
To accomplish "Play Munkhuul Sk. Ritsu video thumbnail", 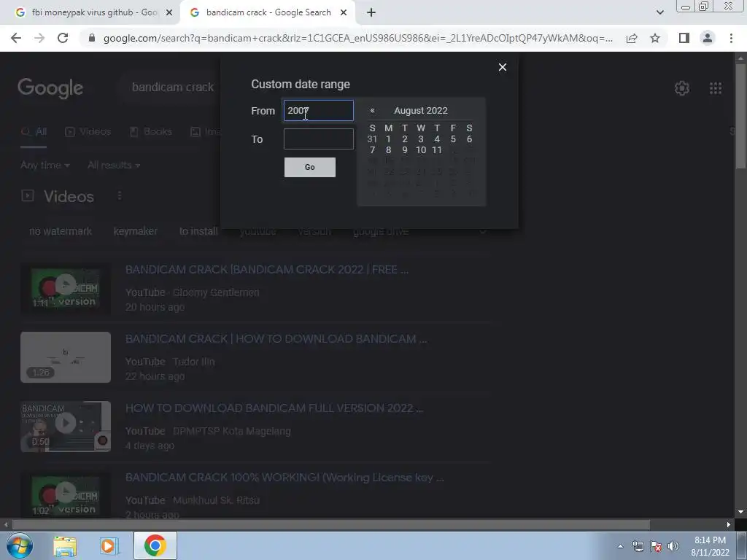I will coord(66,495).
